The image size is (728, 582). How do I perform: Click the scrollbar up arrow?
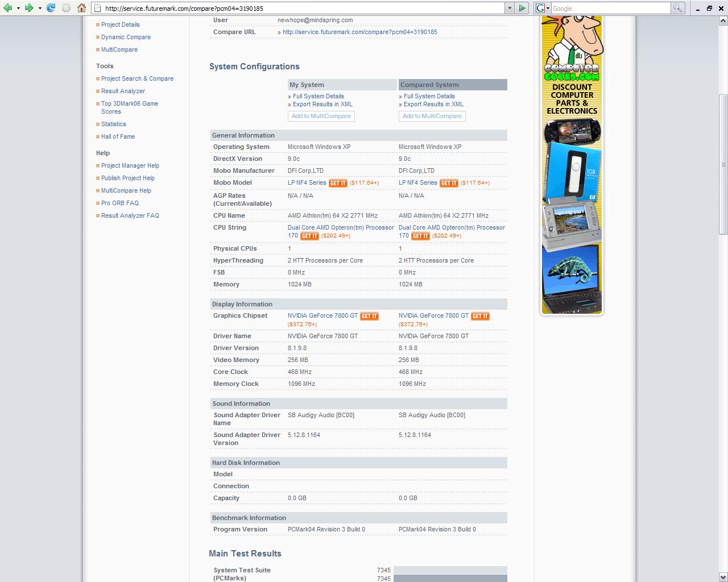point(723,20)
